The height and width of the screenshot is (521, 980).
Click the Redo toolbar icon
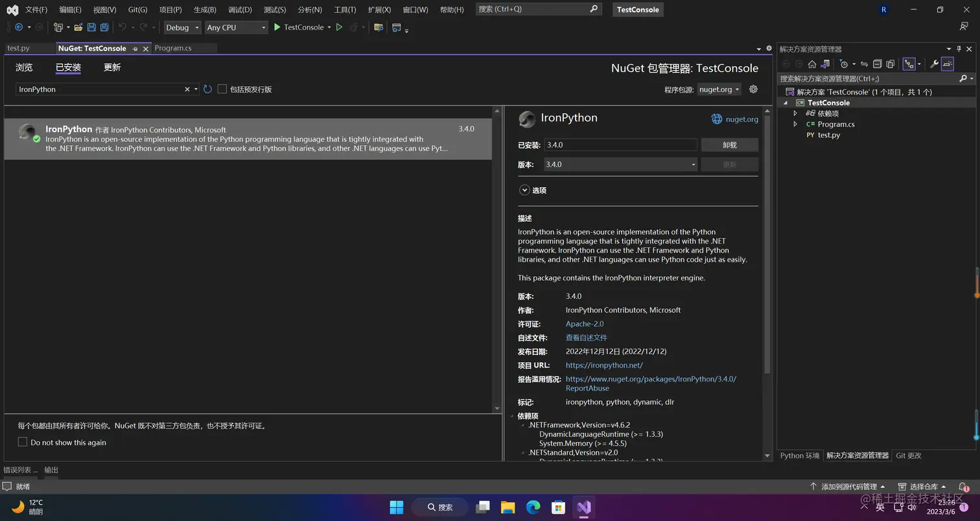(143, 27)
